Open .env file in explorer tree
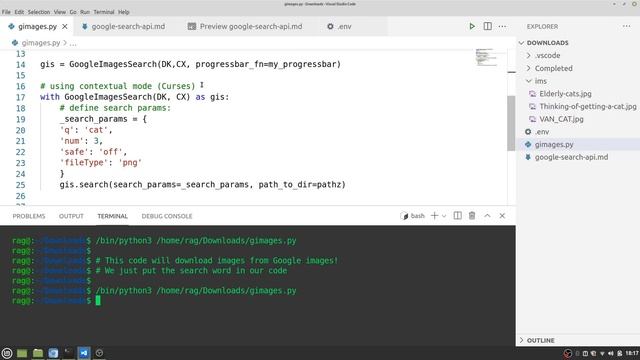640x360 pixels. pyautogui.click(x=542, y=131)
